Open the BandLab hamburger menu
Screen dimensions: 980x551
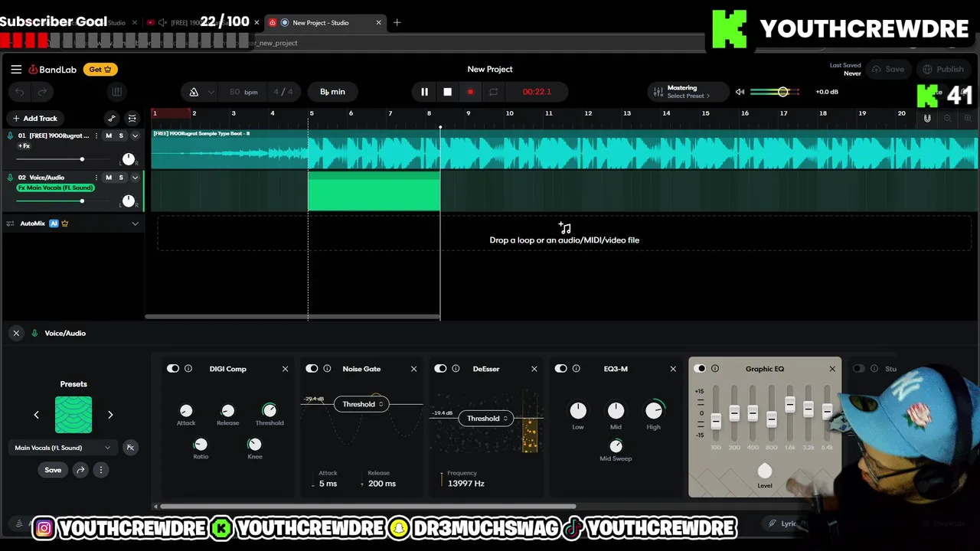(16, 69)
